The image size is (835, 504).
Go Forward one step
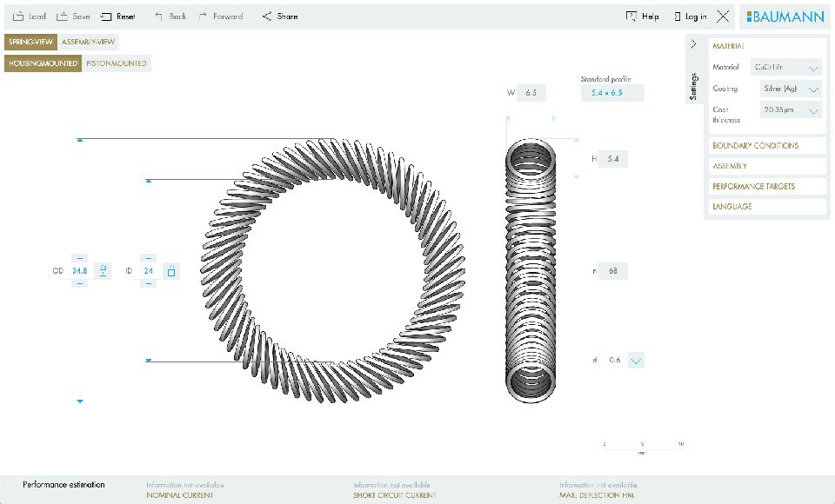(x=220, y=17)
